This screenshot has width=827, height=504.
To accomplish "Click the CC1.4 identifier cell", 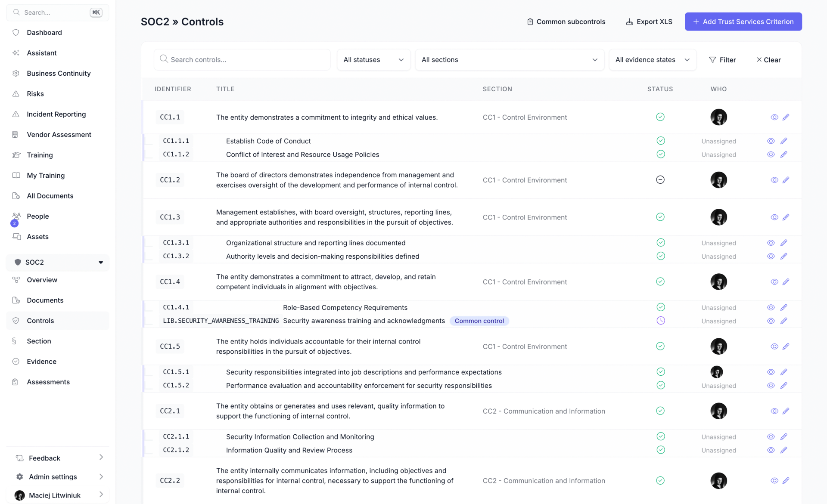I will coord(170,281).
